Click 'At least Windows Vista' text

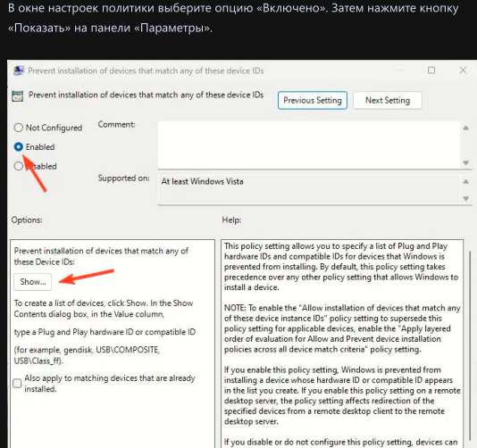[x=202, y=181]
